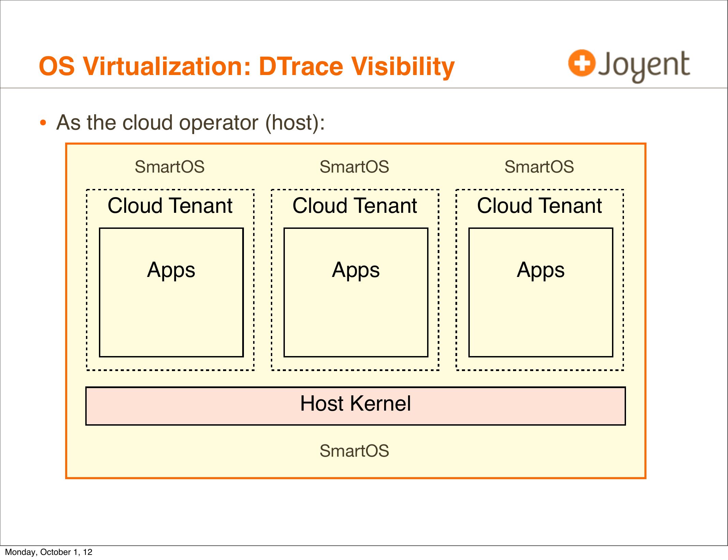
Task: Click the Joyent orange plus logo icon
Action: 581,63
